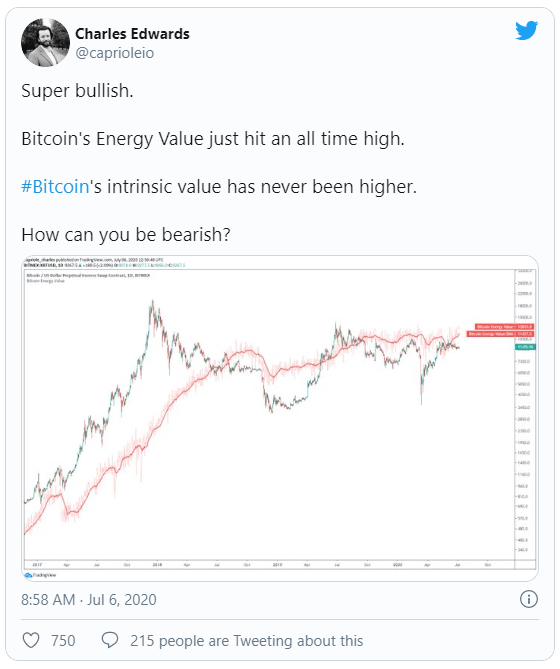
Task: Open the tweet info circle icon
Action: click(528, 599)
